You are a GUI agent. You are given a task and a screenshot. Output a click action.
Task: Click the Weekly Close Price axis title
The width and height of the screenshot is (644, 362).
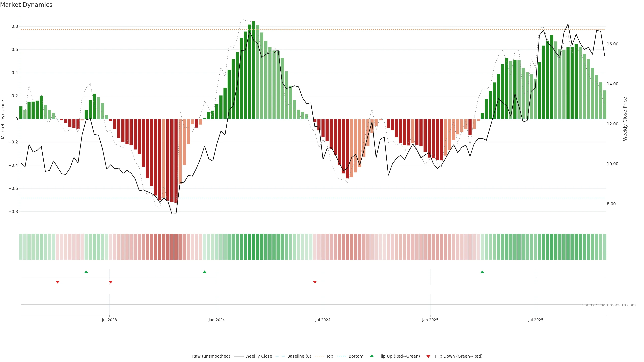point(625,119)
